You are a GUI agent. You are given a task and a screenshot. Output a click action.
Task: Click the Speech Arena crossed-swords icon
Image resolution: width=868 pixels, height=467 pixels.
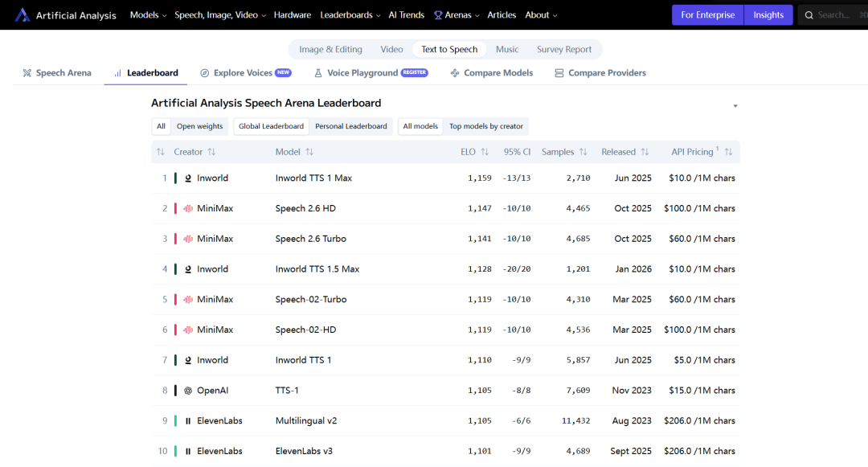27,73
